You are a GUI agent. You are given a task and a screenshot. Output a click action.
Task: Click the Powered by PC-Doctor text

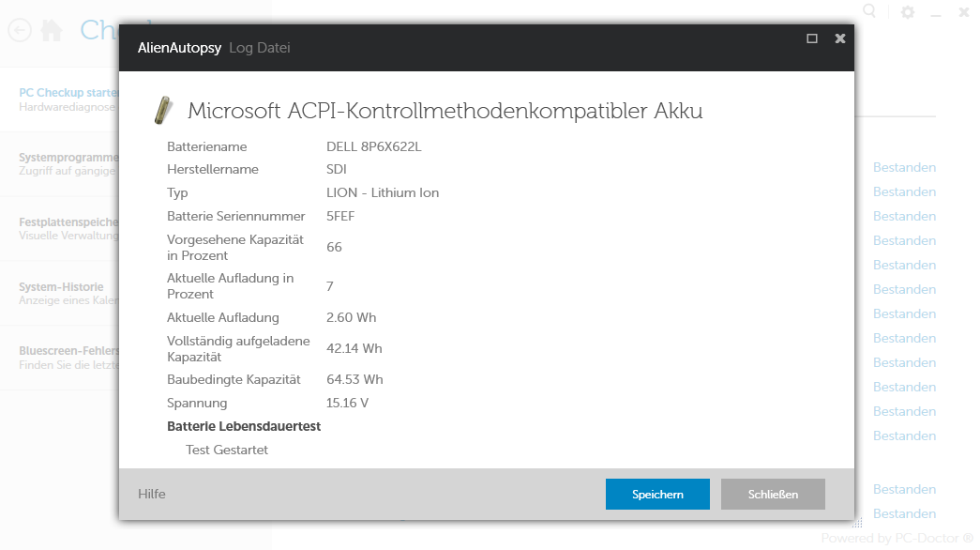(x=897, y=539)
